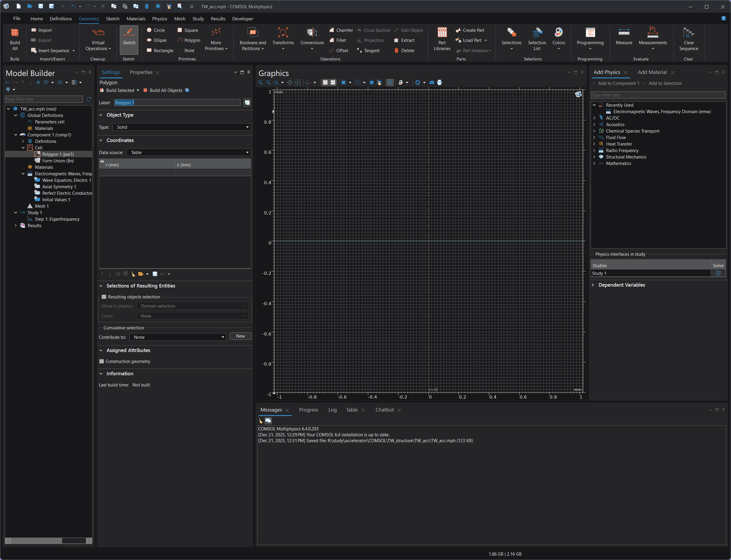Screen dimensions: 731x560
Task: Click the zoom in icon in Graphics
Action: [x=261, y=82]
